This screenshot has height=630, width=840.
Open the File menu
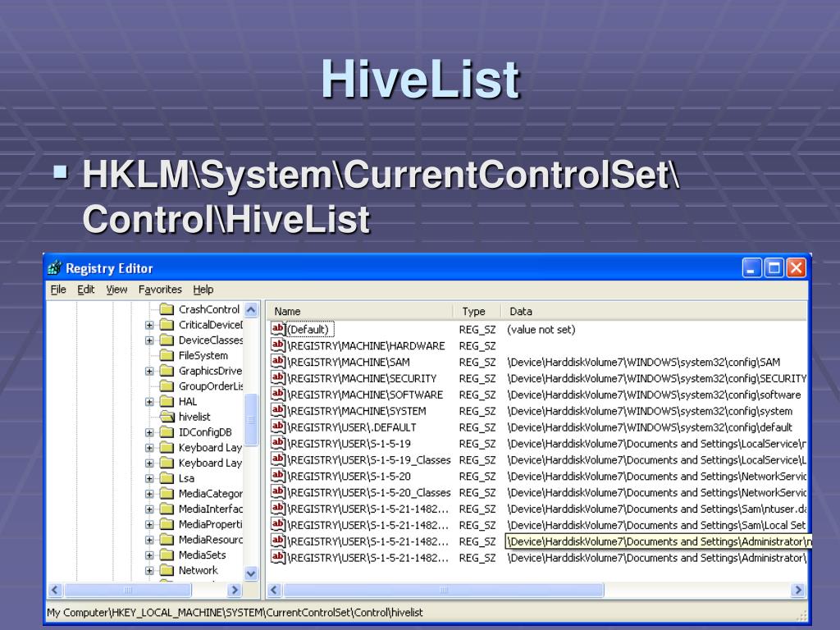(x=58, y=290)
